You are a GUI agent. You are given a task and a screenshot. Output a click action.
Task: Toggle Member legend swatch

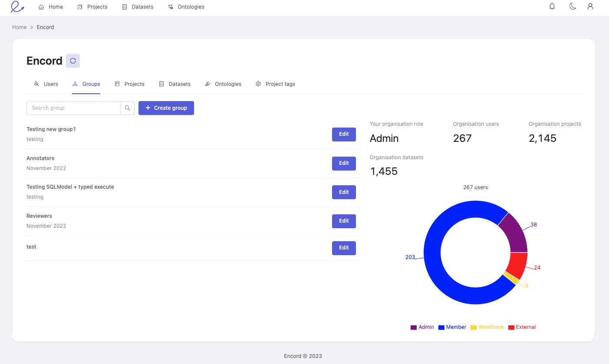pos(441,328)
